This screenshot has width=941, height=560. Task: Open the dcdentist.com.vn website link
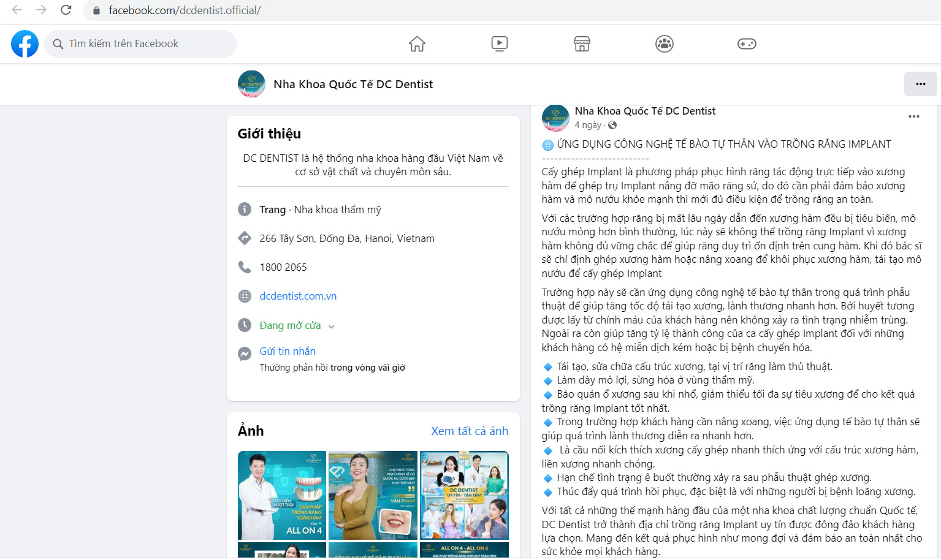pos(298,296)
